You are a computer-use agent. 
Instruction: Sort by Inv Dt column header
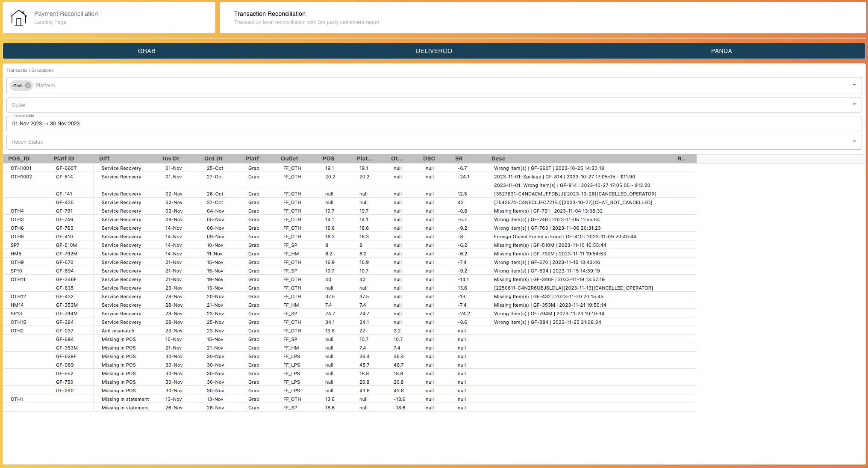point(171,159)
